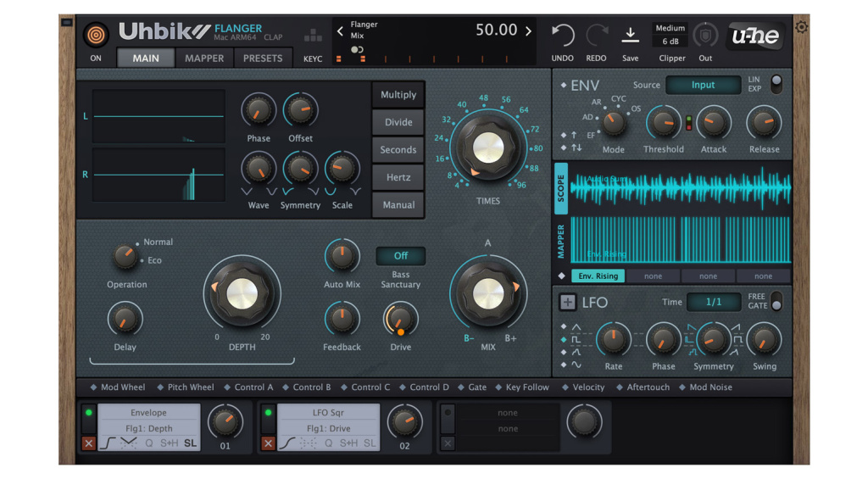Open the LFO Time 1/1 selector
The image size is (868, 479).
click(713, 303)
